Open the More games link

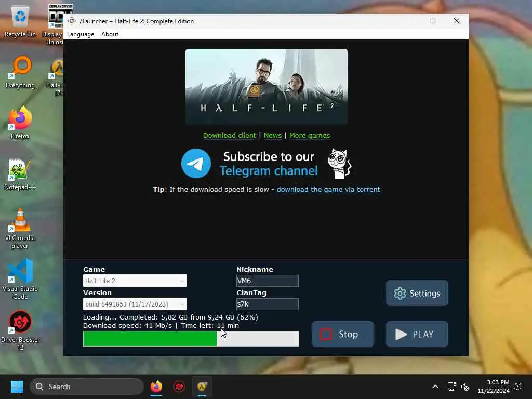pyautogui.click(x=310, y=136)
